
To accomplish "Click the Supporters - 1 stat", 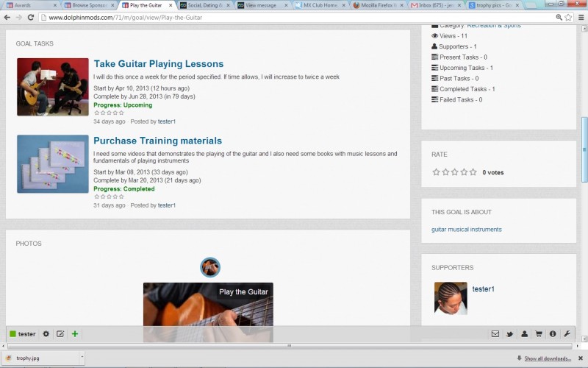I will click(453, 46).
